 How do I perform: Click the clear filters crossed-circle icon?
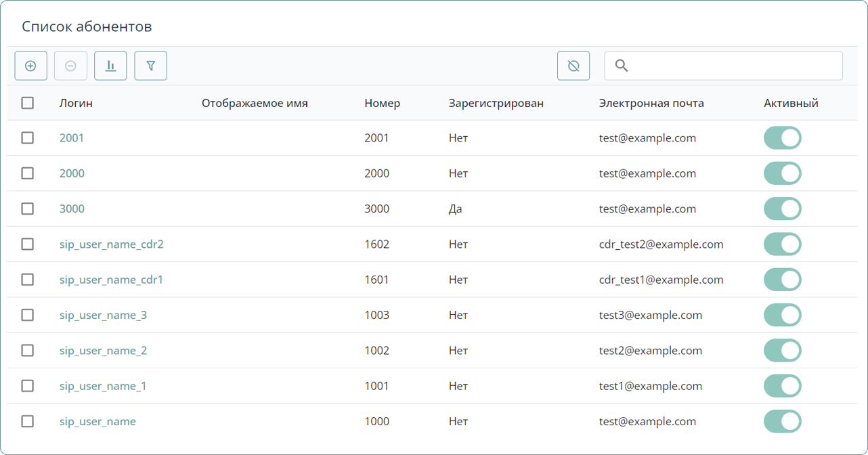(x=573, y=65)
